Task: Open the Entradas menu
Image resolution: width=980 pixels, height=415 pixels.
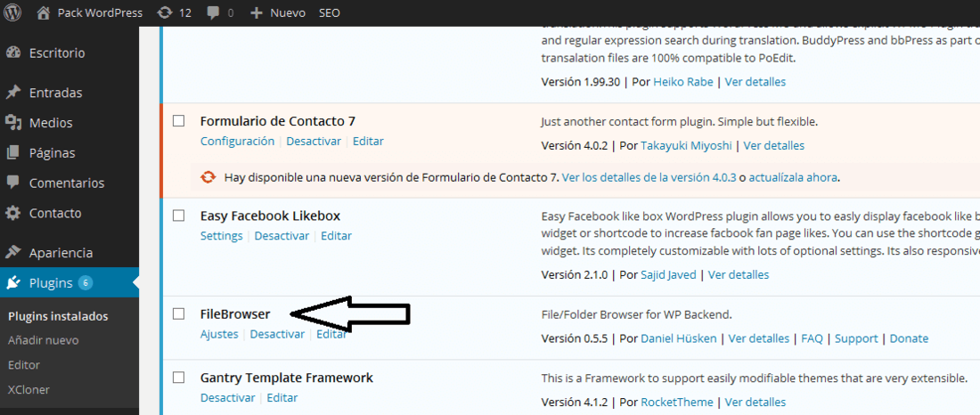Action: 55,93
